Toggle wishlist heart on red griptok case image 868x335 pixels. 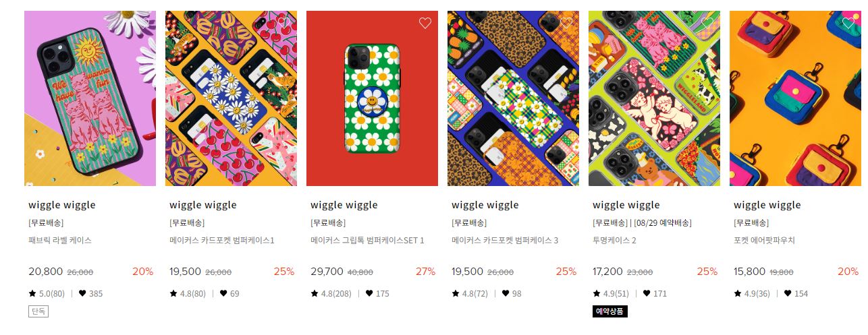pyautogui.click(x=425, y=23)
